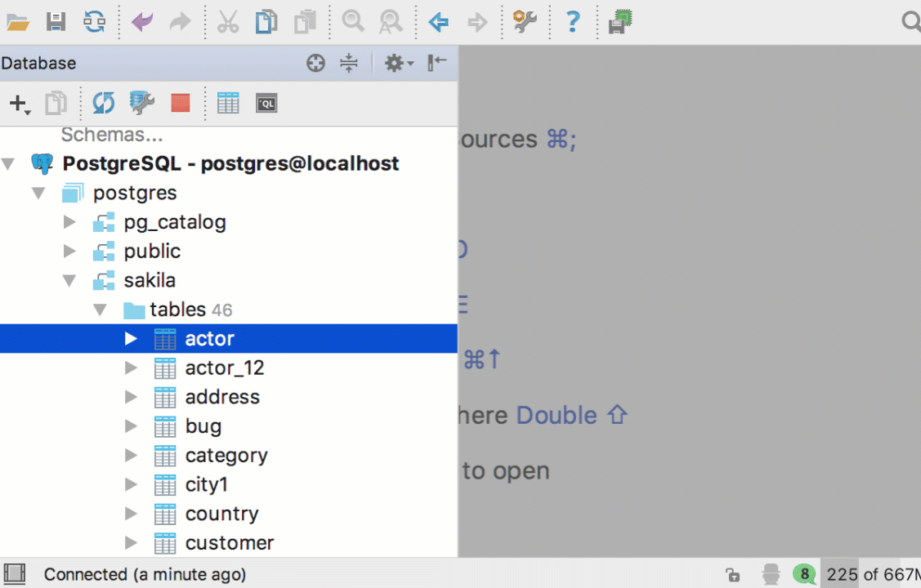
Task: Paste using the clipboard icon
Action: [305, 22]
